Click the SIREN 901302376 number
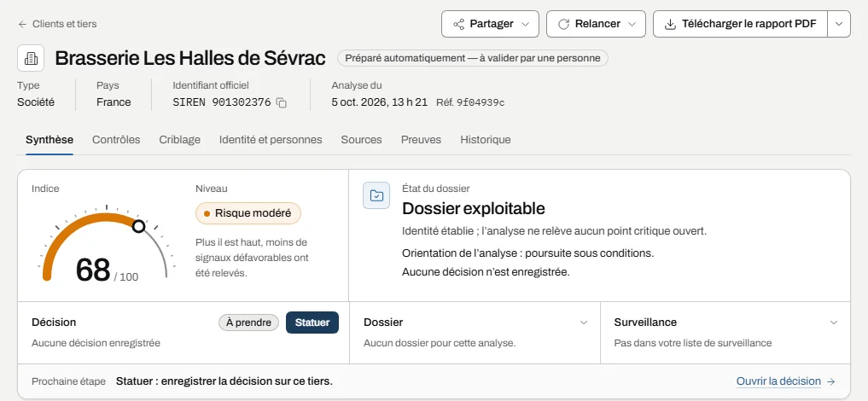Image resolution: width=868 pixels, height=401 pixels. [x=221, y=102]
